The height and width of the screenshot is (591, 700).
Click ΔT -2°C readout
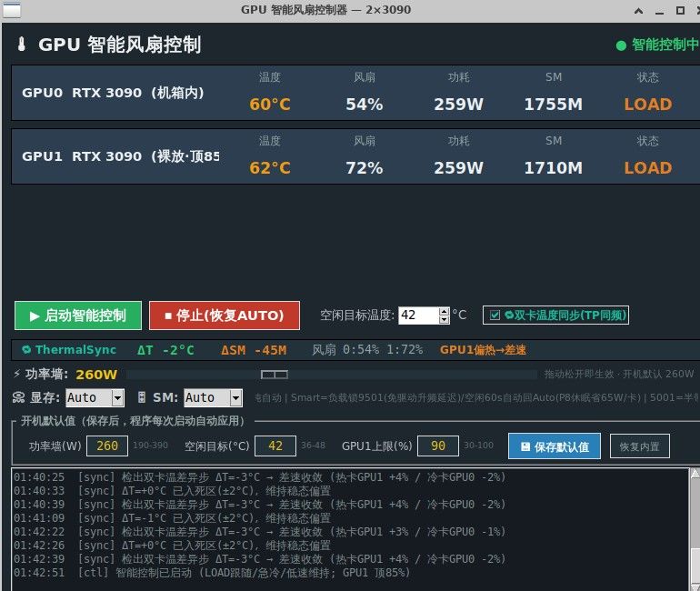click(x=165, y=350)
